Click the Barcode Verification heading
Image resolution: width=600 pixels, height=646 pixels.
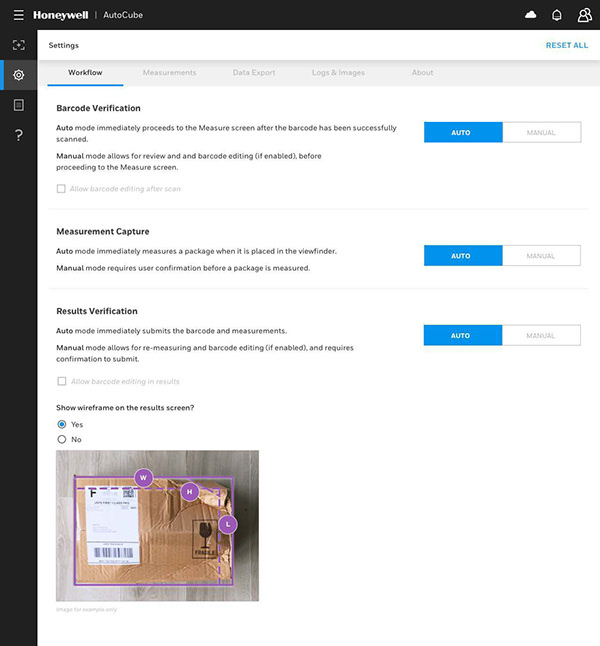coord(98,108)
